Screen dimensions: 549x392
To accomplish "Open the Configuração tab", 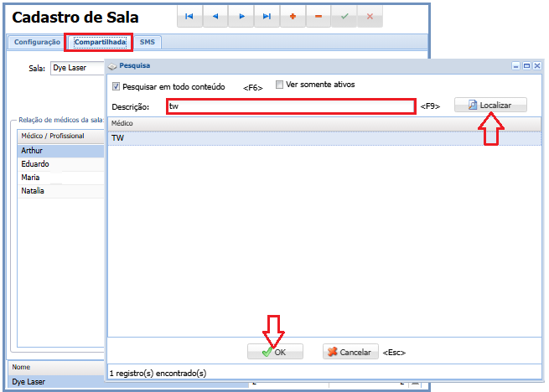I will (x=37, y=42).
